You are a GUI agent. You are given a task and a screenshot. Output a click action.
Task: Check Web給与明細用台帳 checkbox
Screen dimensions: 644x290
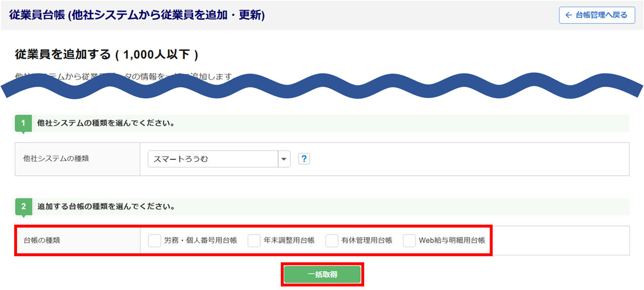pyautogui.click(x=409, y=241)
